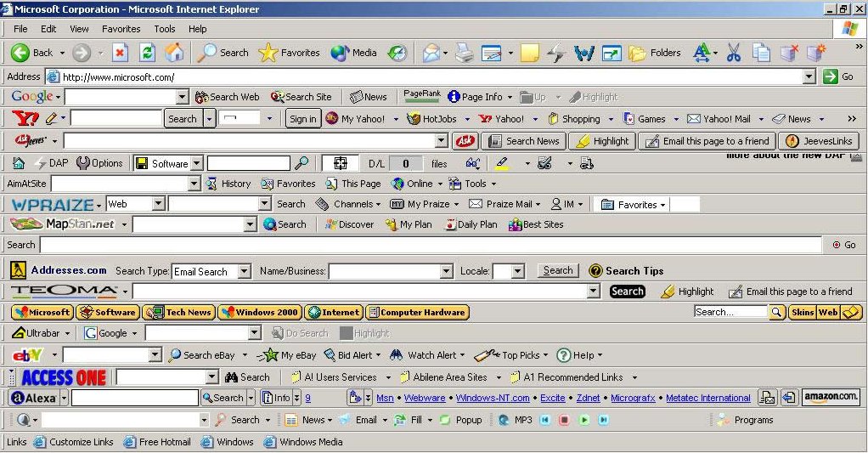Click the Yahoo Y! logo

25,118
